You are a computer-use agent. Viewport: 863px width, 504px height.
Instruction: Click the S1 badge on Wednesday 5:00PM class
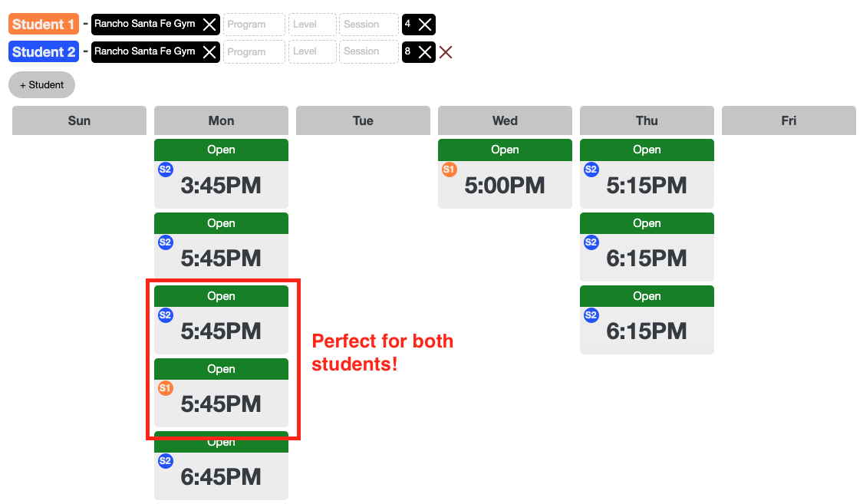450,170
